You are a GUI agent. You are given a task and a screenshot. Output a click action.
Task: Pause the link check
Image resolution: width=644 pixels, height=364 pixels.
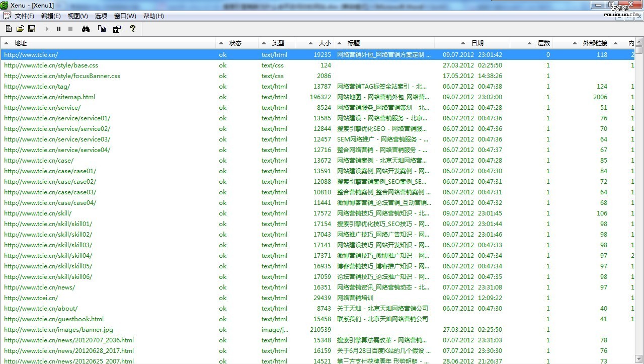[59, 29]
